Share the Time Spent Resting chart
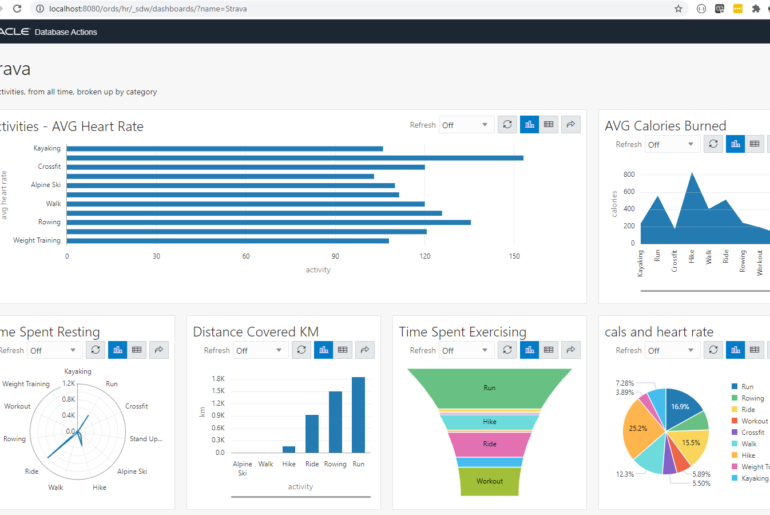This screenshot has width=770, height=515. pyautogui.click(x=159, y=350)
